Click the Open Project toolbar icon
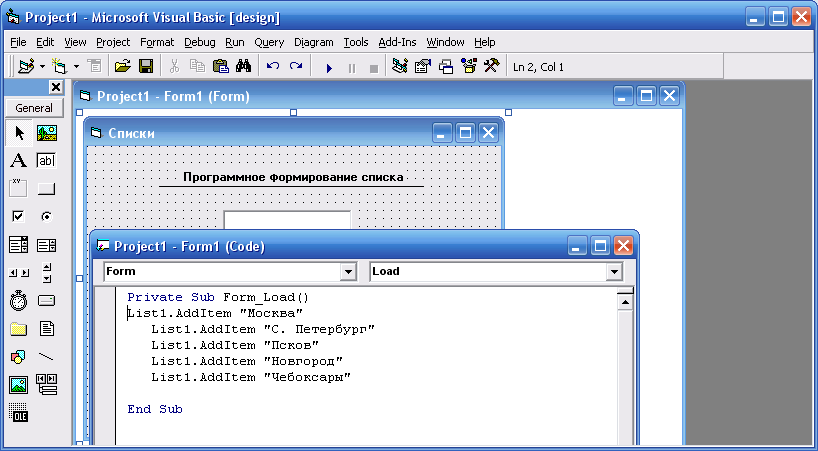 pyautogui.click(x=123, y=67)
